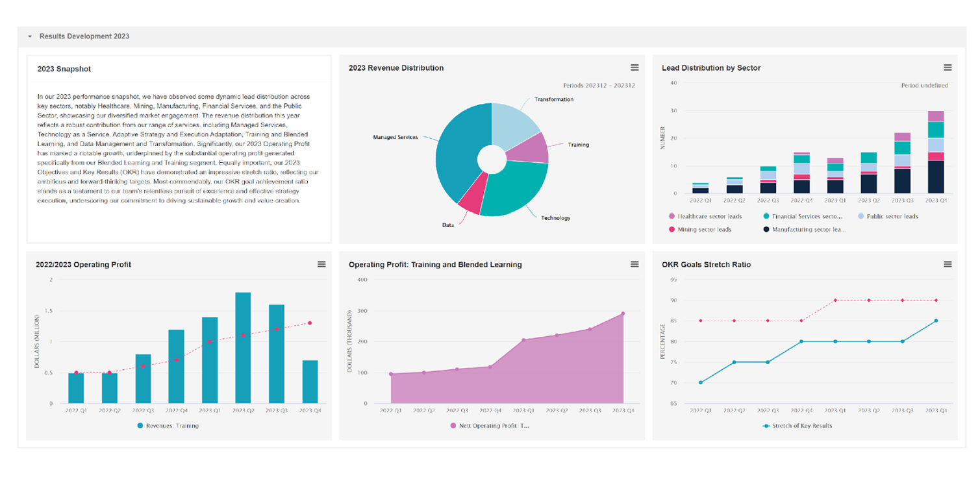Screen dimensions: 980x477
Task: Open the Lead Distribution by Sector hamburger menu
Action: point(948,67)
